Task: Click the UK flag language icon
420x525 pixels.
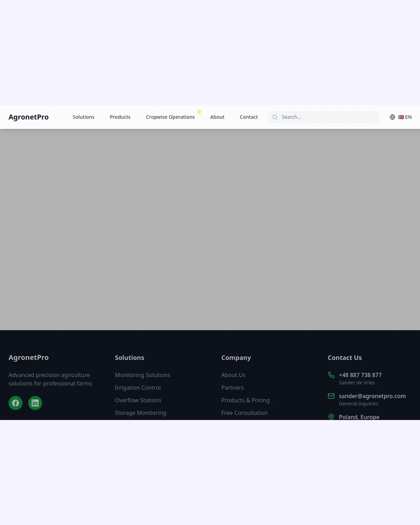Action: [x=401, y=117]
